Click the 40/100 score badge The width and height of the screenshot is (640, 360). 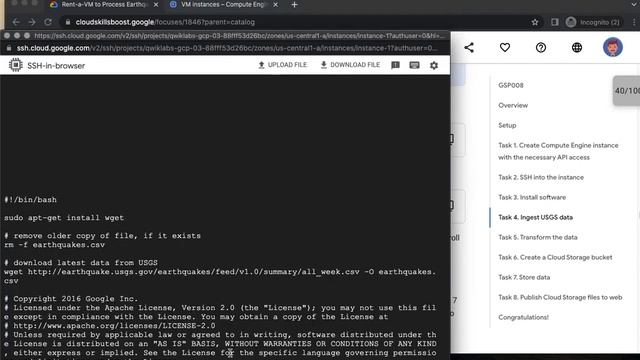[627, 91]
